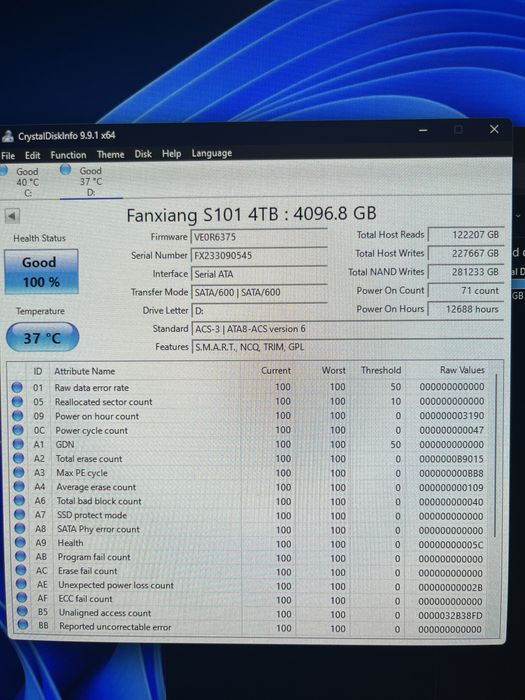Click the Total NAND Writes value
The width and height of the screenshot is (525, 700).
pyautogui.click(x=466, y=271)
